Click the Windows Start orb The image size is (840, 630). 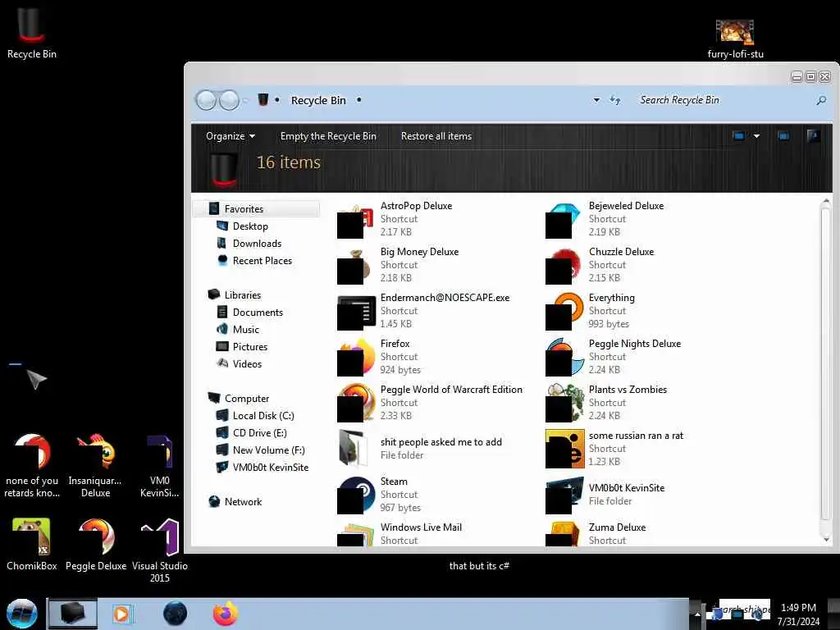22,614
